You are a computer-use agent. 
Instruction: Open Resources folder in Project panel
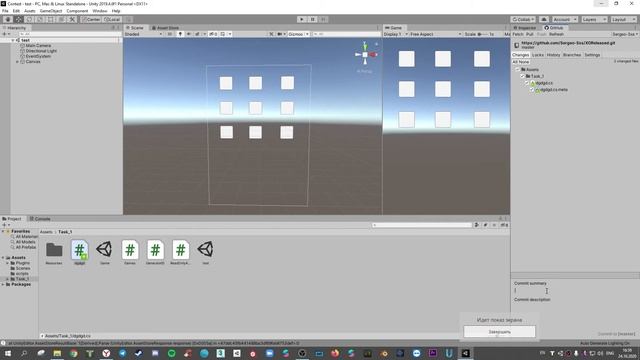54,253
